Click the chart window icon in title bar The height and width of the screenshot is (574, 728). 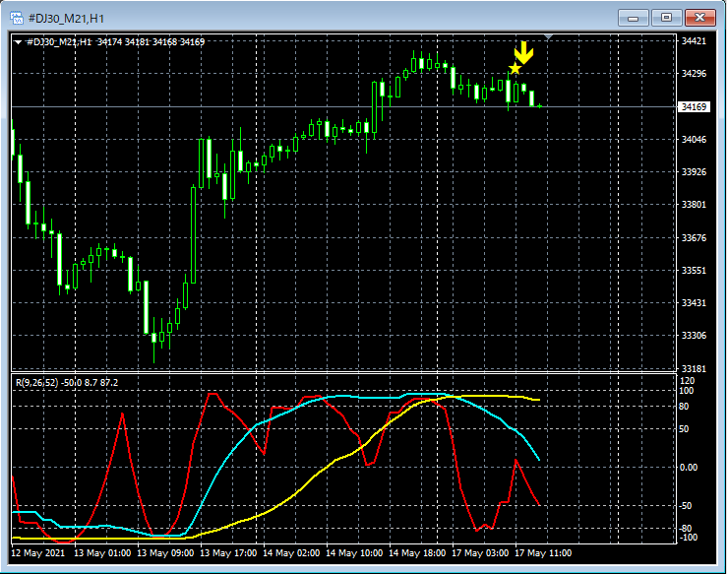click(17, 18)
